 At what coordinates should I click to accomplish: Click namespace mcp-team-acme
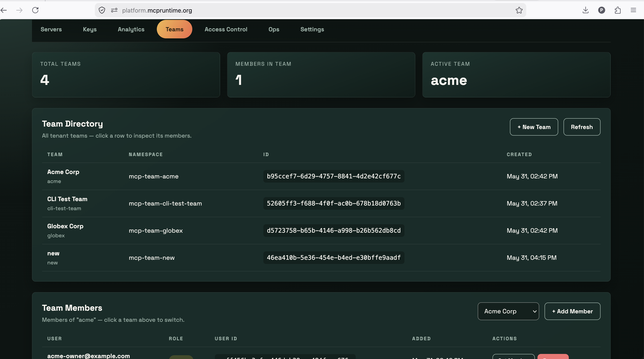(154, 176)
